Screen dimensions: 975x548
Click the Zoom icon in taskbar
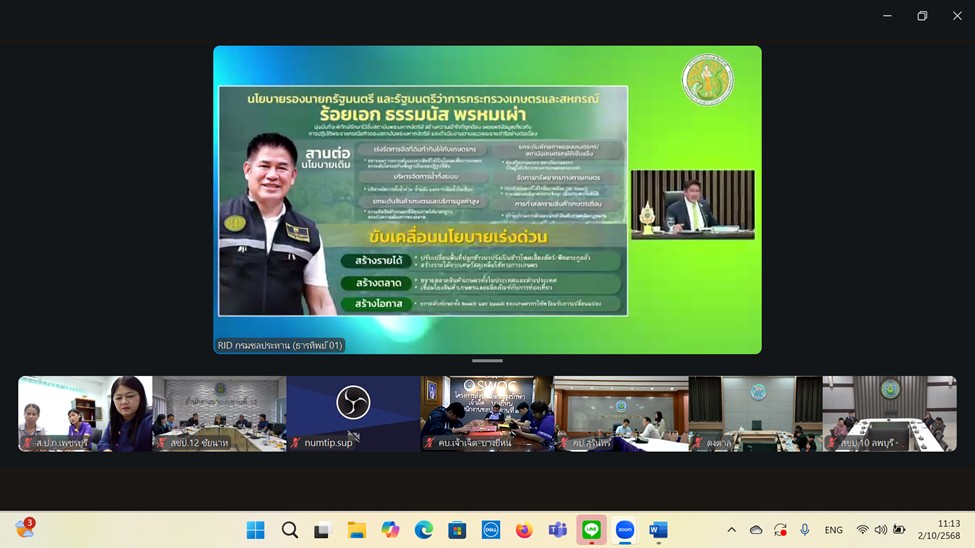pos(625,530)
